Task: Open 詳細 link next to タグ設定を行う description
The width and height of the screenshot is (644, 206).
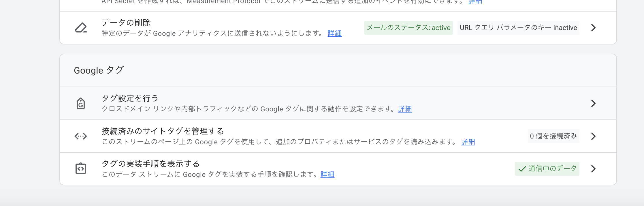Action: [404, 109]
